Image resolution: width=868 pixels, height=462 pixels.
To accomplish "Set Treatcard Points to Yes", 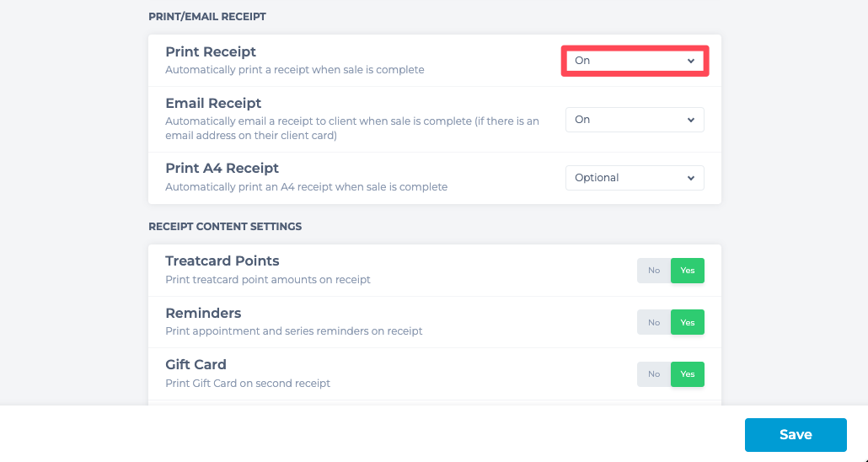I will tap(688, 271).
